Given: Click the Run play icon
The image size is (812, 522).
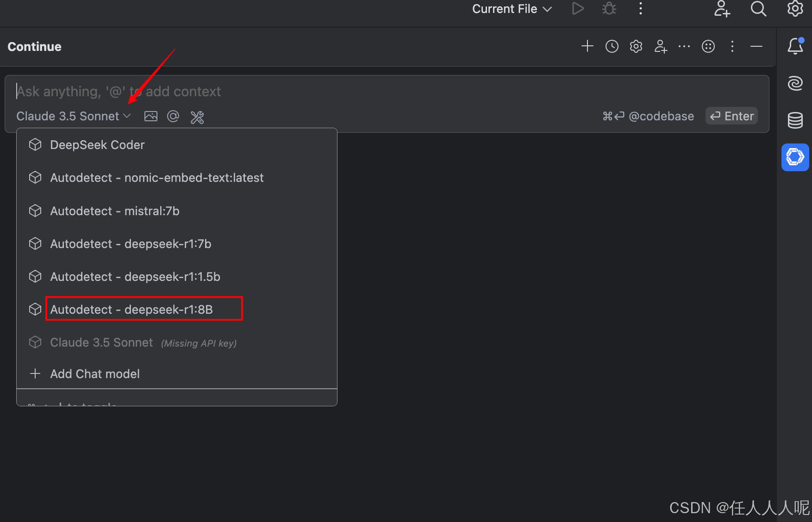Looking at the screenshot, I should [x=578, y=9].
